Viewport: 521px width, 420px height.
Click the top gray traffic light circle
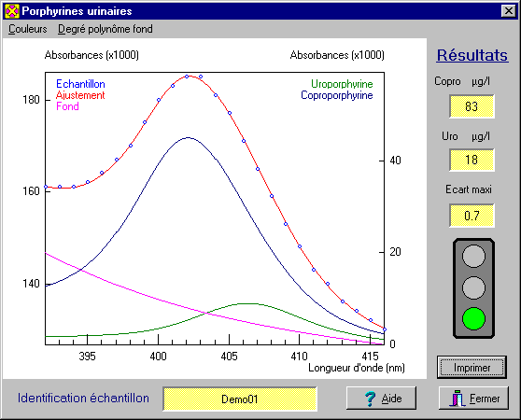point(473,256)
